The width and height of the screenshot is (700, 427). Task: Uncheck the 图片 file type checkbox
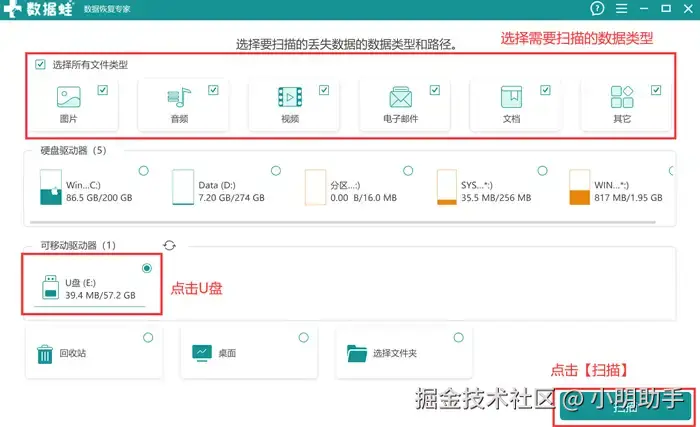103,90
